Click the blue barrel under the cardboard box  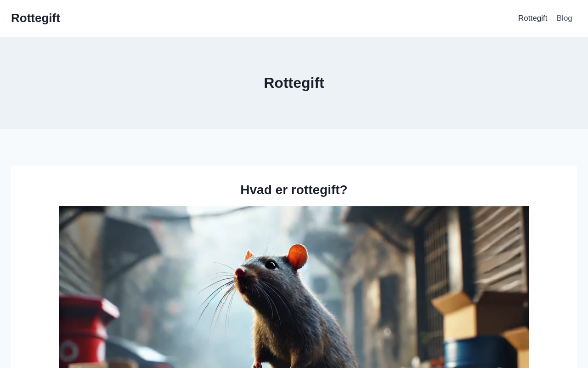tap(482, 353)
